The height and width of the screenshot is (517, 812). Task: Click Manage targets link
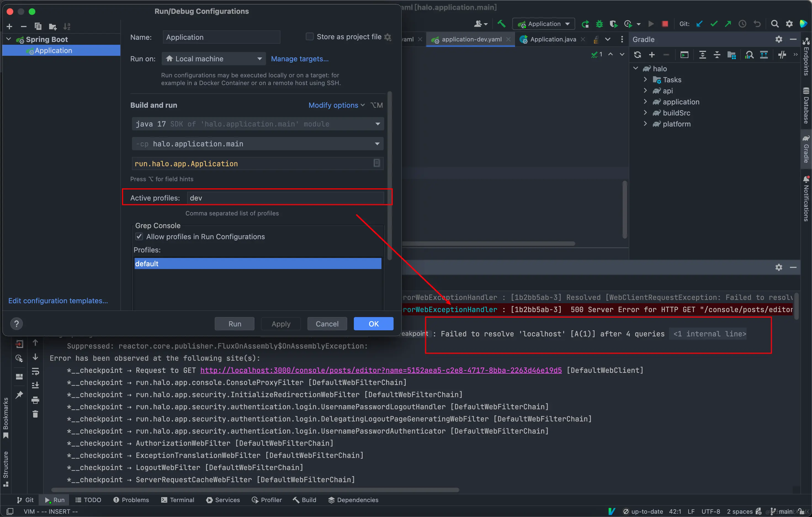pyautogui.click(x=300, y=59)
